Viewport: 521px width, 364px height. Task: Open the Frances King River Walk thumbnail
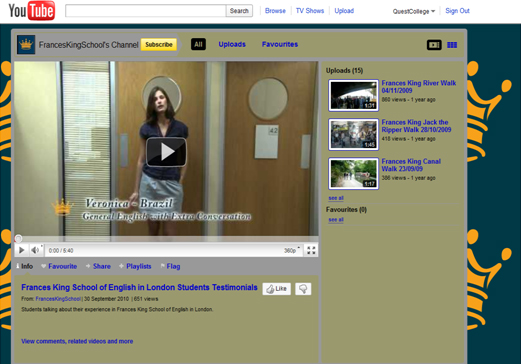[353, 95]
